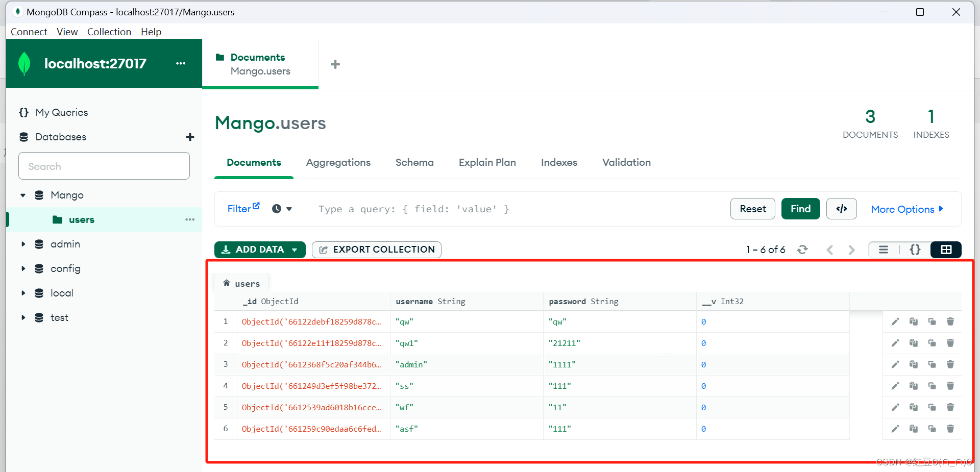
Task: Switch to the Schema tab
Action: (414, 162)
